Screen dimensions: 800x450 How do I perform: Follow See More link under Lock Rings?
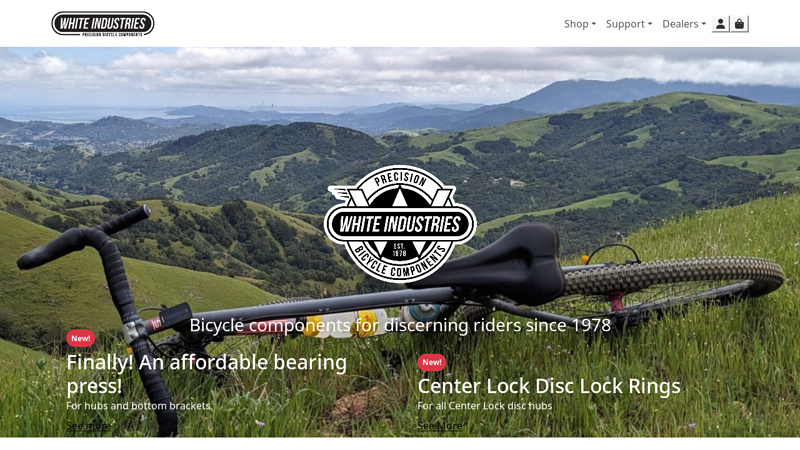point(439,426)
